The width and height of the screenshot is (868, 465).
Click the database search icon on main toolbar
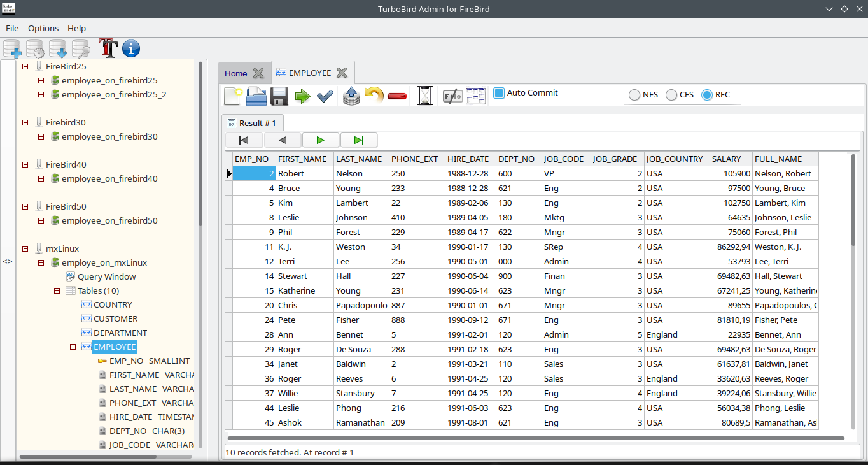pos(80,48)
